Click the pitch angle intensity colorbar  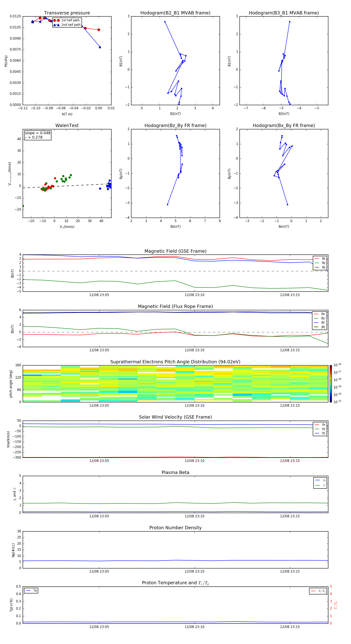(331, 383)
